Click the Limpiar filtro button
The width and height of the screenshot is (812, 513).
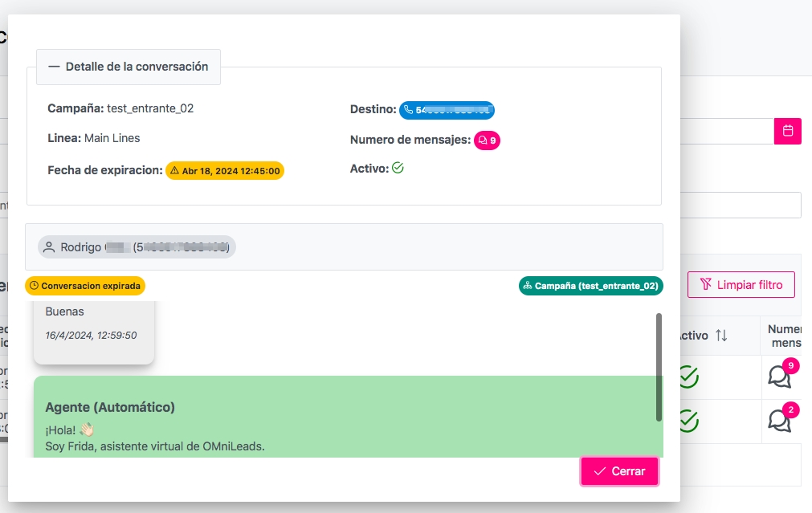click(x=741, y=284)
